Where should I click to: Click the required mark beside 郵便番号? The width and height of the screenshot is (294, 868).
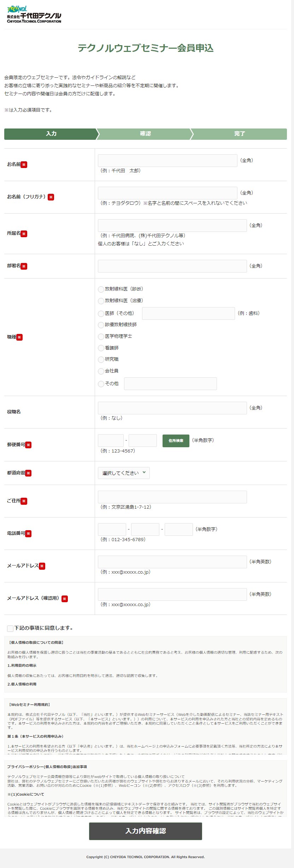point(28,445)
